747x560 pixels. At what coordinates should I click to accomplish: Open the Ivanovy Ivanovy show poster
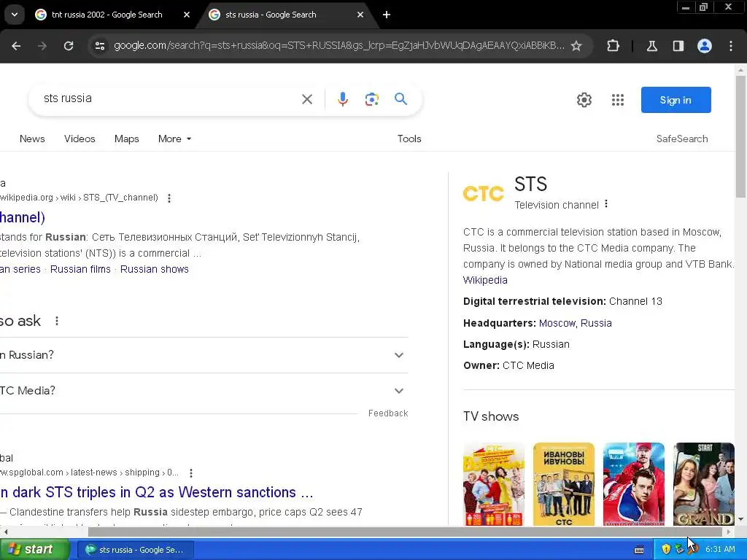pos(564,484)
